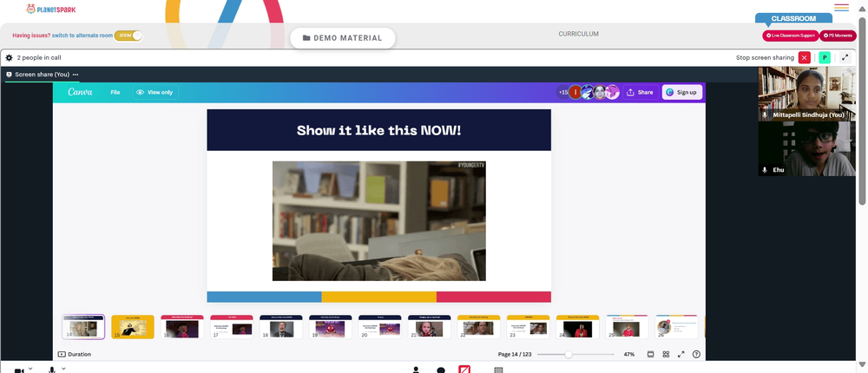The width and height of the screenshot is (868, 373).
Task: Click Live Classroom Support button
Action: point(790,36)
